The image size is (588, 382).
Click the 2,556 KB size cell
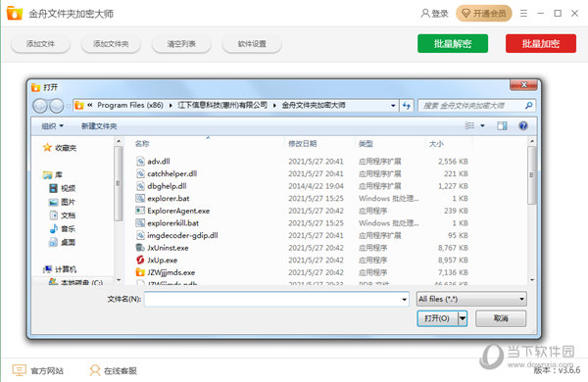pos(453,162)
